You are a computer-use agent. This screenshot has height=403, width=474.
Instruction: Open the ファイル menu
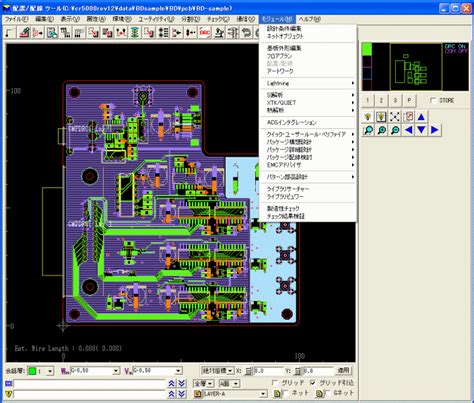[16, 19]
